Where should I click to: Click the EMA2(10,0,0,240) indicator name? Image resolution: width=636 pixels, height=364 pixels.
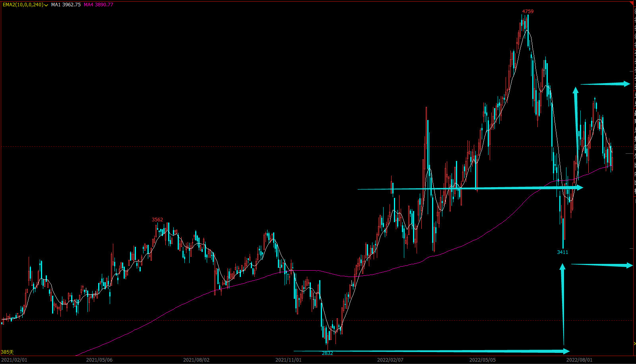click(x=23, y=5)
